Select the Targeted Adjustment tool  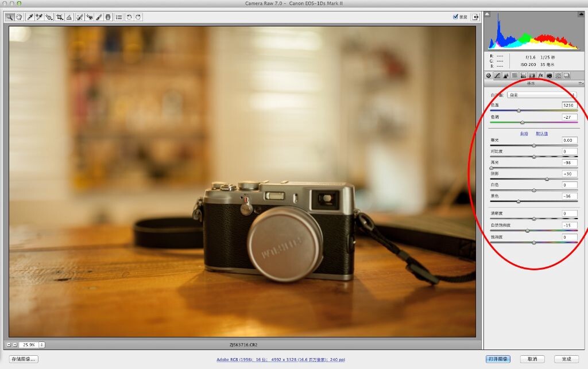pyautogui.click(x=49, y=17)
